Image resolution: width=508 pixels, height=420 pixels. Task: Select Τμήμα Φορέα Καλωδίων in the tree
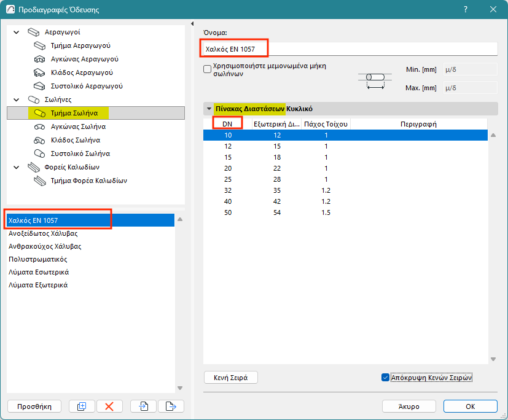(x=89, y=181)
